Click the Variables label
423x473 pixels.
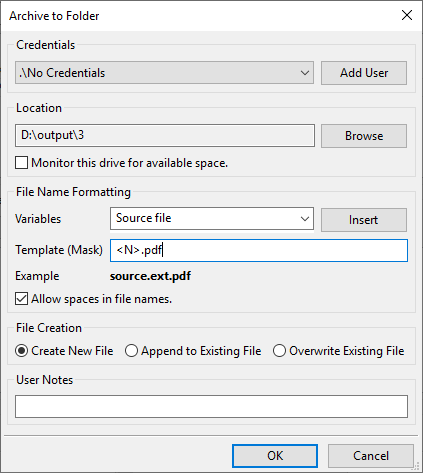[38, 219]
